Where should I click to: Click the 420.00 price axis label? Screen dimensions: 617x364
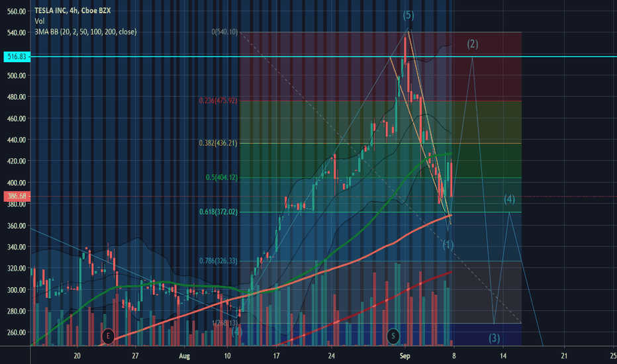(17, 161)
